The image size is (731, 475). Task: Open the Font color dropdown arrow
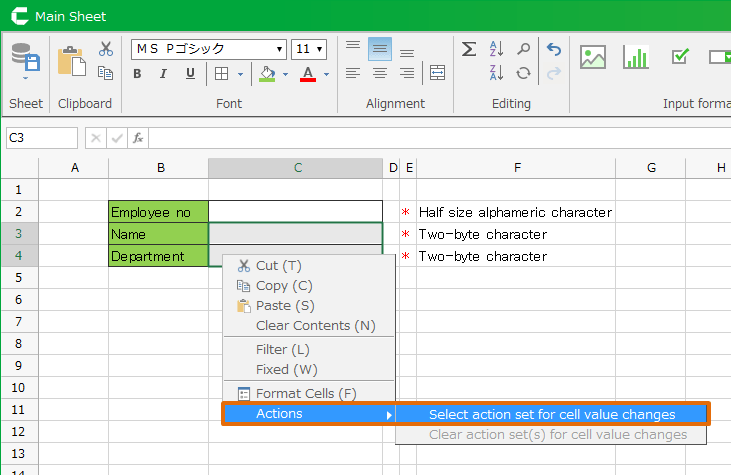coord(326,74)
